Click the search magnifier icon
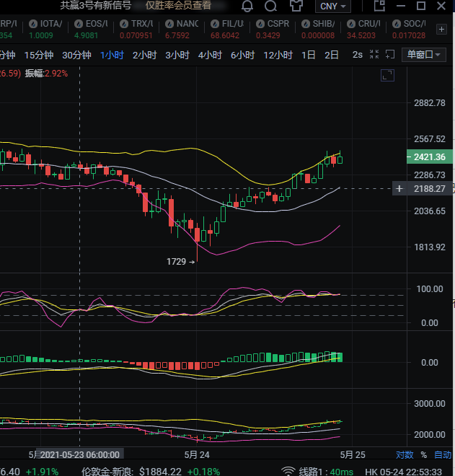 pos(270,6)
